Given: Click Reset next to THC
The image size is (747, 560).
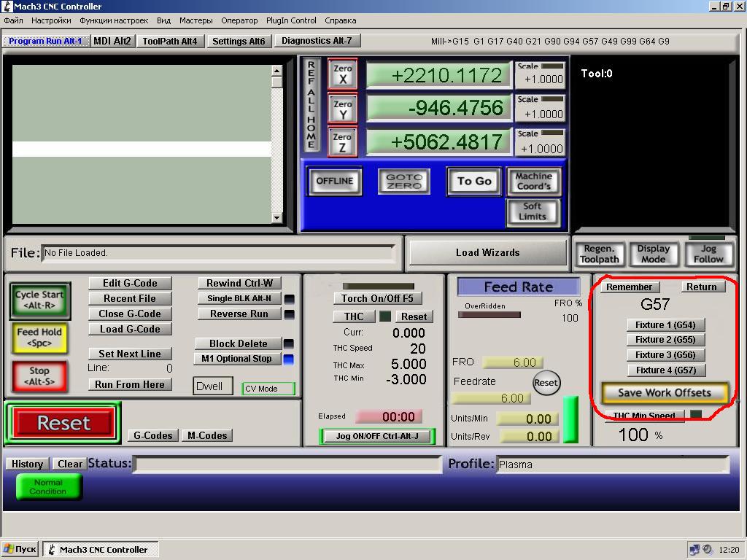Looking at the screenshot, I should [x=414, y=316].
